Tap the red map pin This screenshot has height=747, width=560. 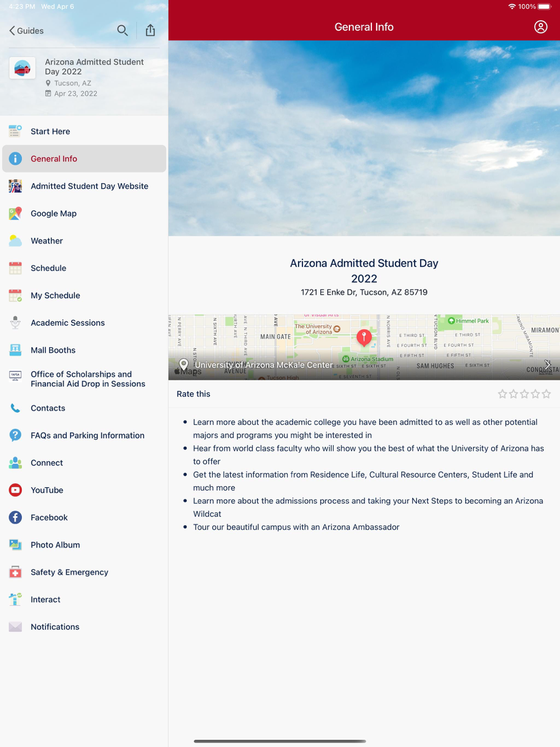click(x=364, y=338)
